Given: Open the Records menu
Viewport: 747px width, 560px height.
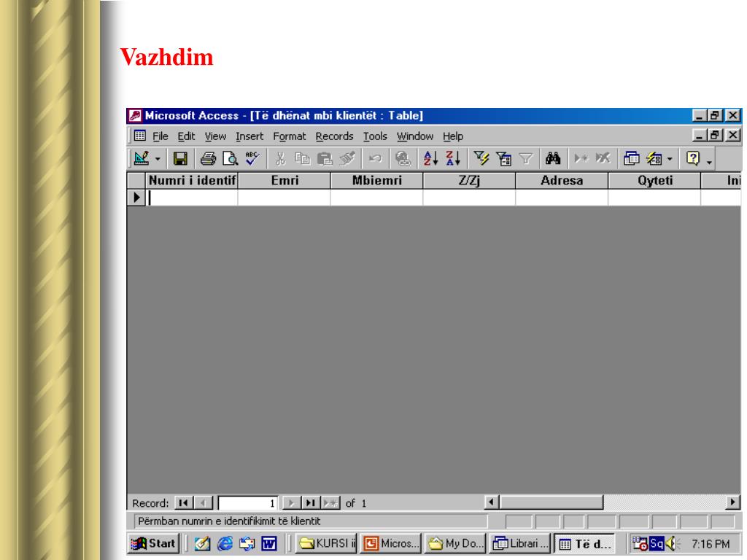Looking at the screenshot, I should 334,136.
